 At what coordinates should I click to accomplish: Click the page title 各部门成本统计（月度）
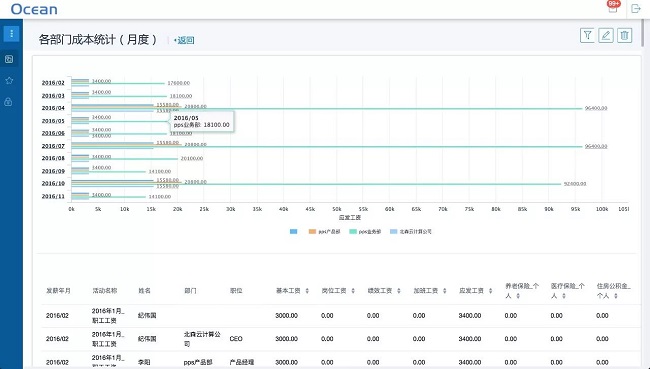pos(98,39)
